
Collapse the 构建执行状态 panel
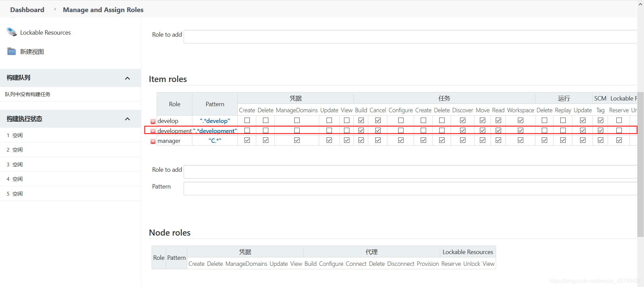127,119
